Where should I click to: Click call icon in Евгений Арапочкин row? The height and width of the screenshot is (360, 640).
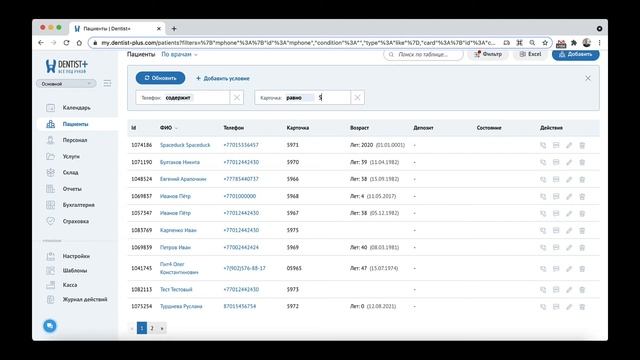pos(543,180)
